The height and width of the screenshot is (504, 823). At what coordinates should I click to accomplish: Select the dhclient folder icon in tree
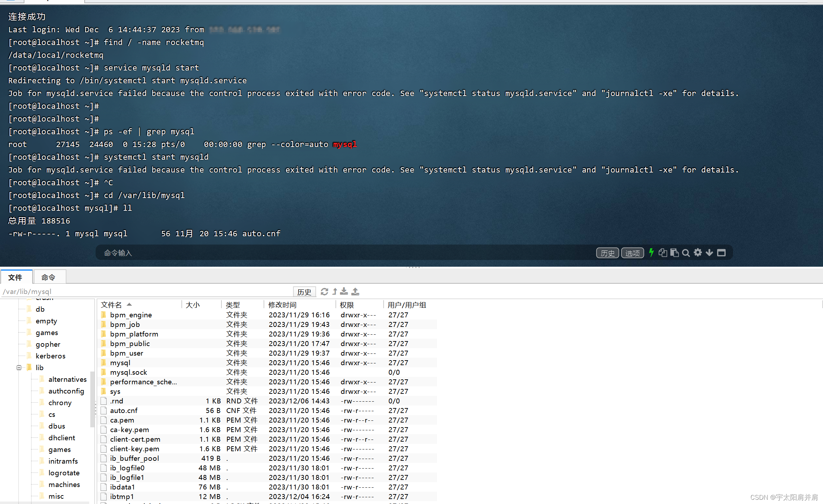click(x=42, y=438)
